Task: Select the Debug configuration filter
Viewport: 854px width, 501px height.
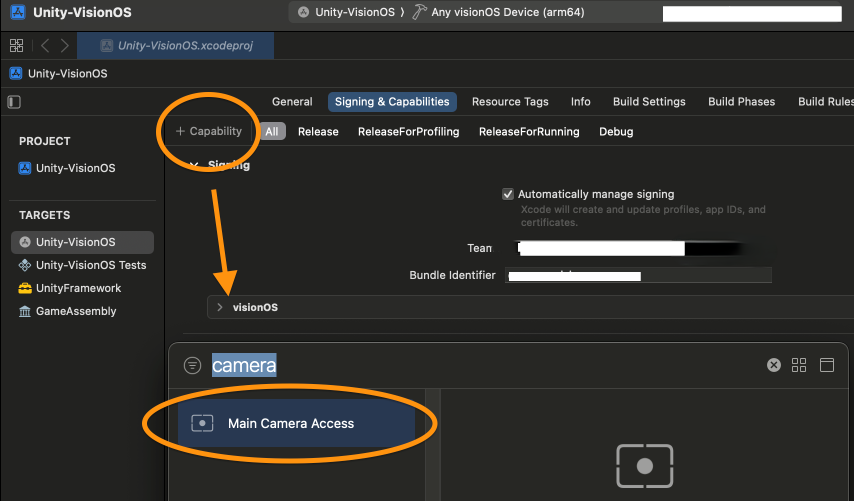Action: (616, 132)
